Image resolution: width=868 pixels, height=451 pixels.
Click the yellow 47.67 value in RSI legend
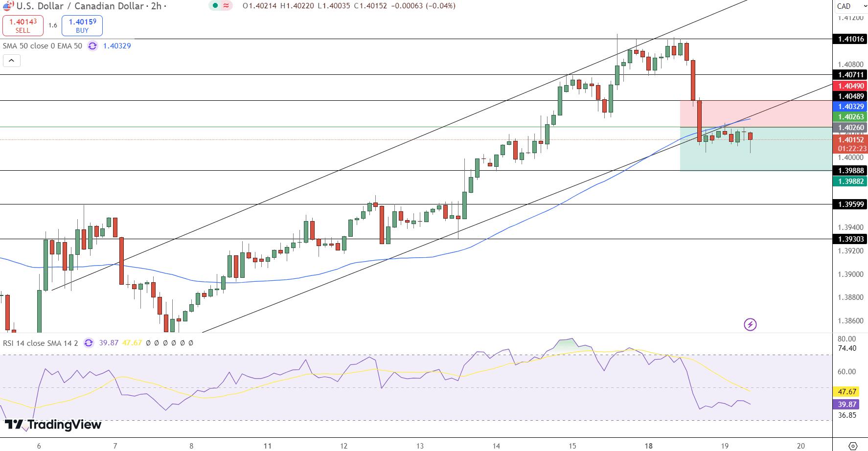coord(132,343)
